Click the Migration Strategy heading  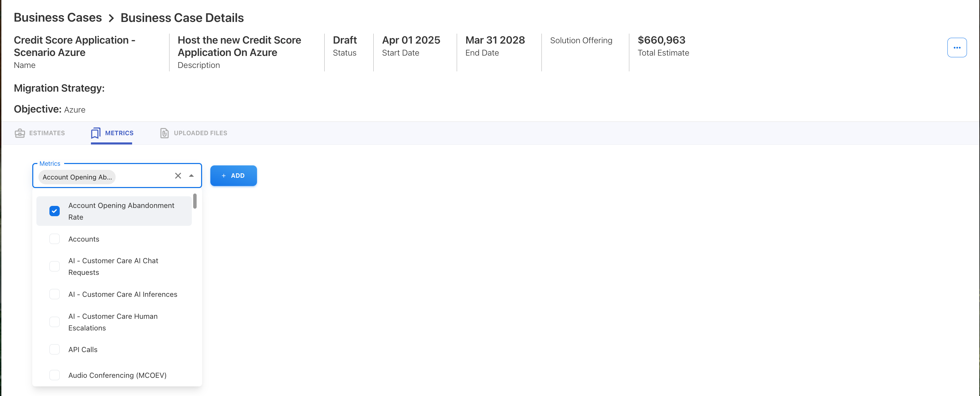click(59, 88)
